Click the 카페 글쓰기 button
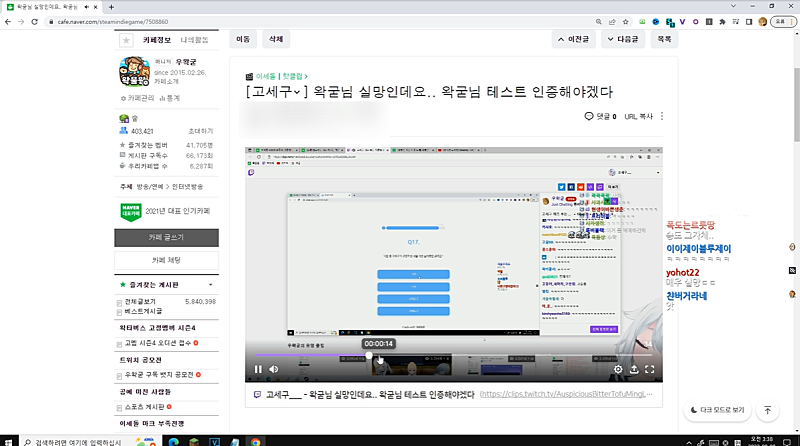Viewport: 800px width, 446px height. tap(165, 237)
